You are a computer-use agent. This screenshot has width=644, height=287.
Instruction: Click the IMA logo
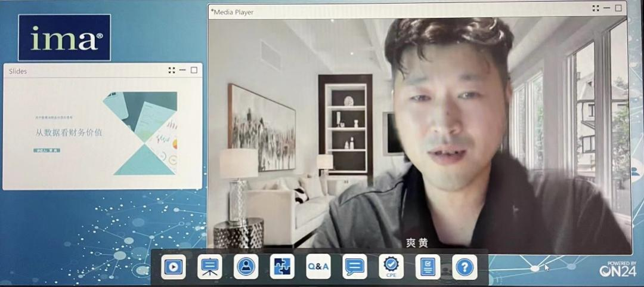(x=64, y=38)
